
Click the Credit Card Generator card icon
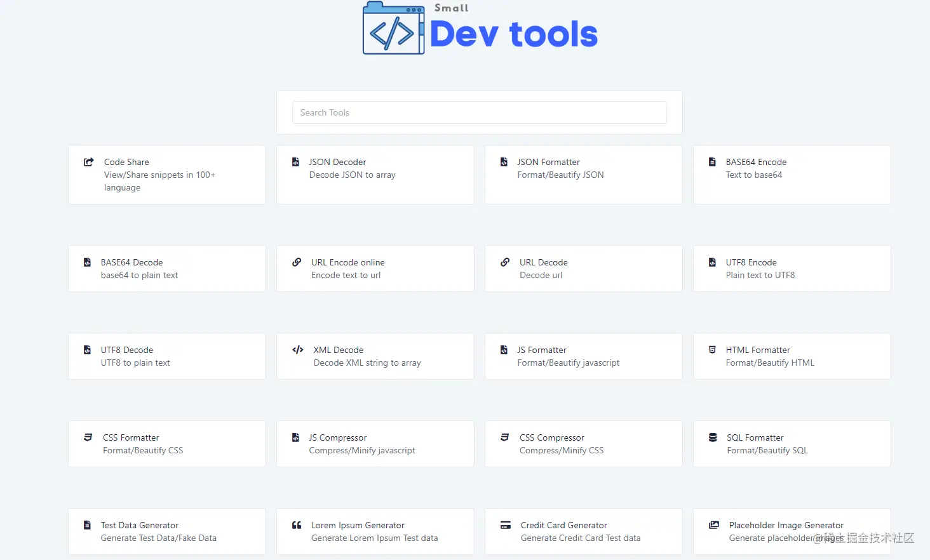click(x=506, y=525)
